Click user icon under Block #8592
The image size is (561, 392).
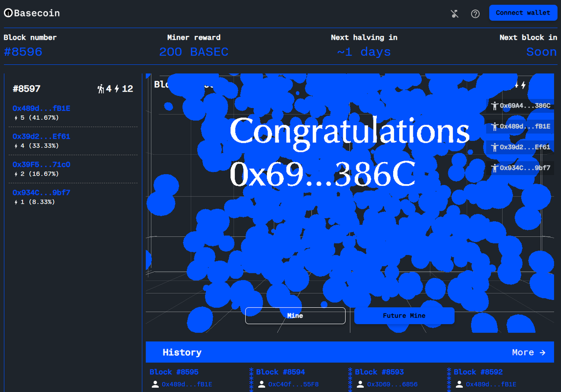click(x=460, y=385)
